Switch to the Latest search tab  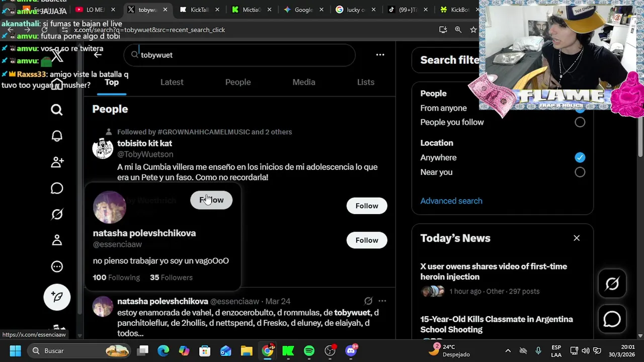pos(172,82)
